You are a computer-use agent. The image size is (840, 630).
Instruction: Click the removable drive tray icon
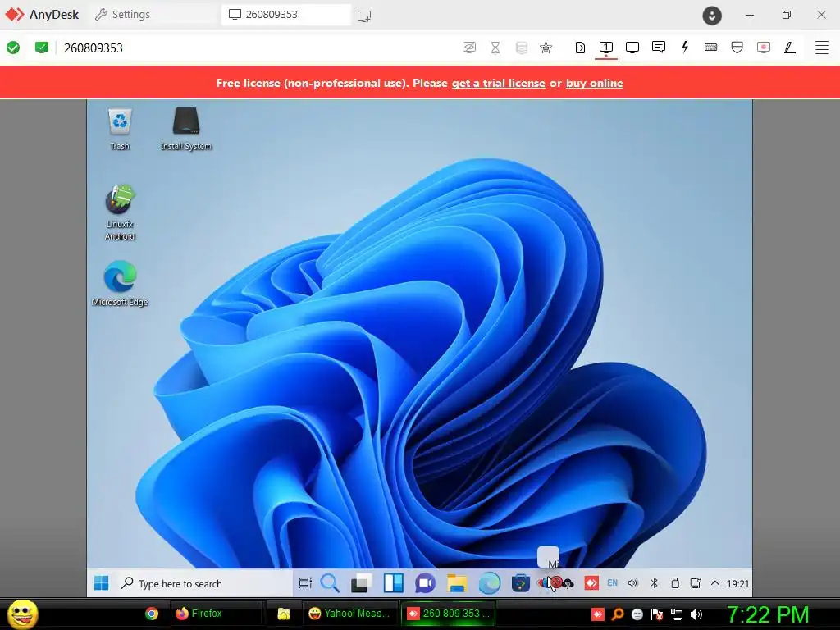pos(675,583)
